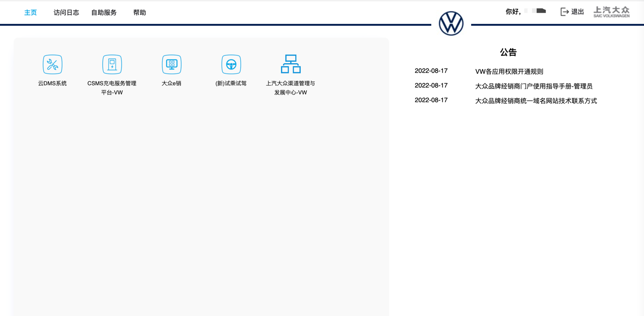Open announcement 大众品牌经销商统一域名网站技术联系方式
This screenshot has height=316, width=644.
point(536,101)
